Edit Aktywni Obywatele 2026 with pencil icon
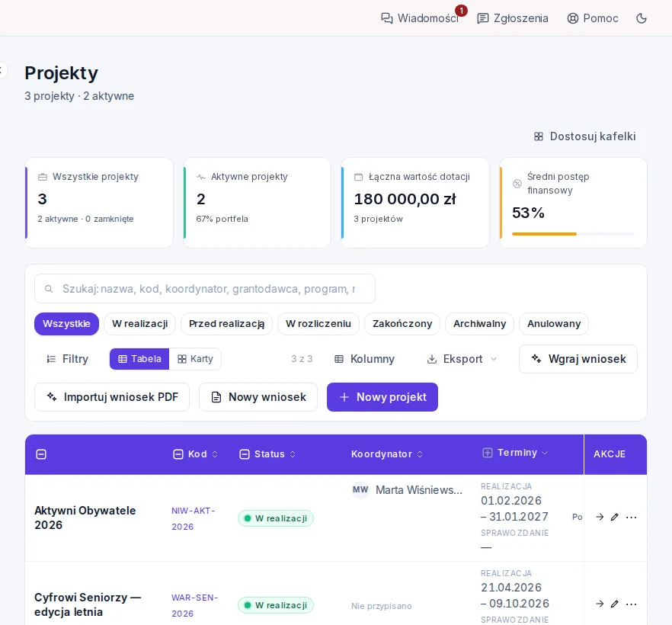Screen dimensions: 672x625 [615, 517]
